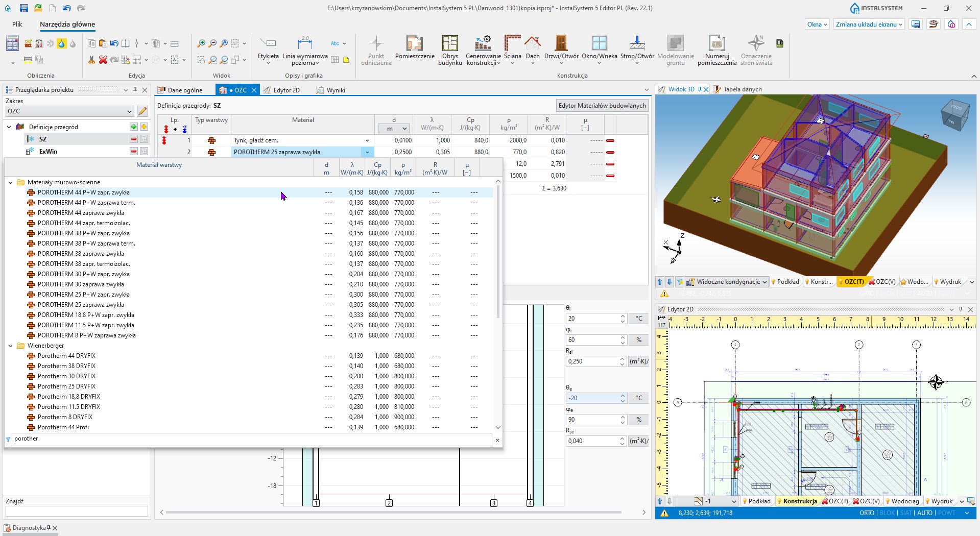Image resolution: width=980 pixels, height=536 pixels.
Task: Collapse the Wienerberger material group
Action: [11, 346]
